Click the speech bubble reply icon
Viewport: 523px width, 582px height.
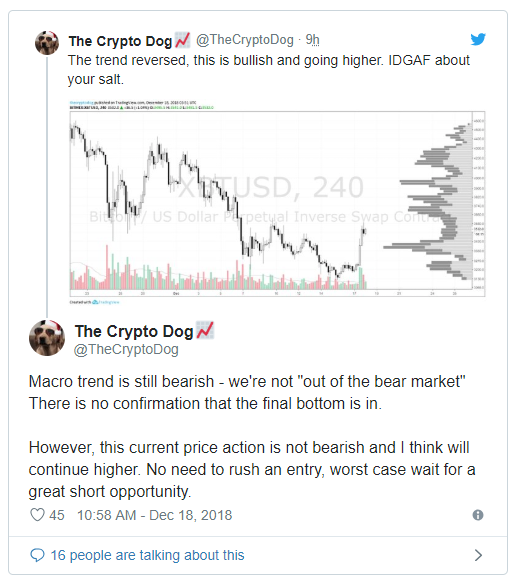tap(37, 555)
